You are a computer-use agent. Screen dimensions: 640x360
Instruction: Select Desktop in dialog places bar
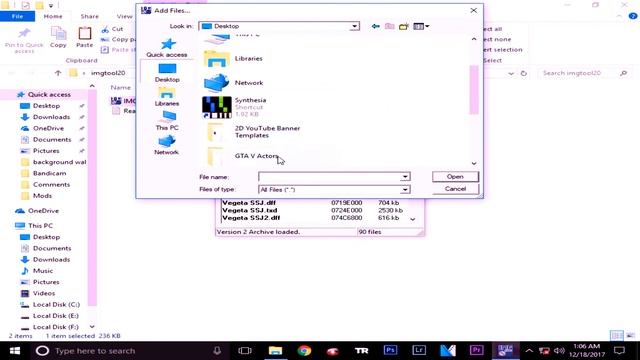167,73
